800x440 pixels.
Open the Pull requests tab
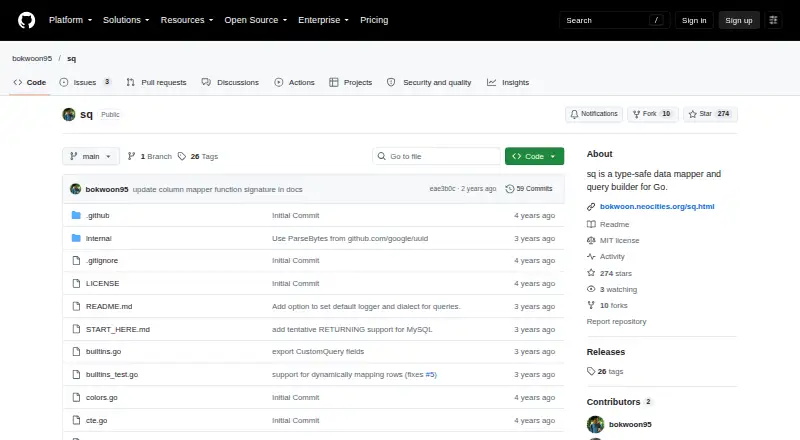156,82
